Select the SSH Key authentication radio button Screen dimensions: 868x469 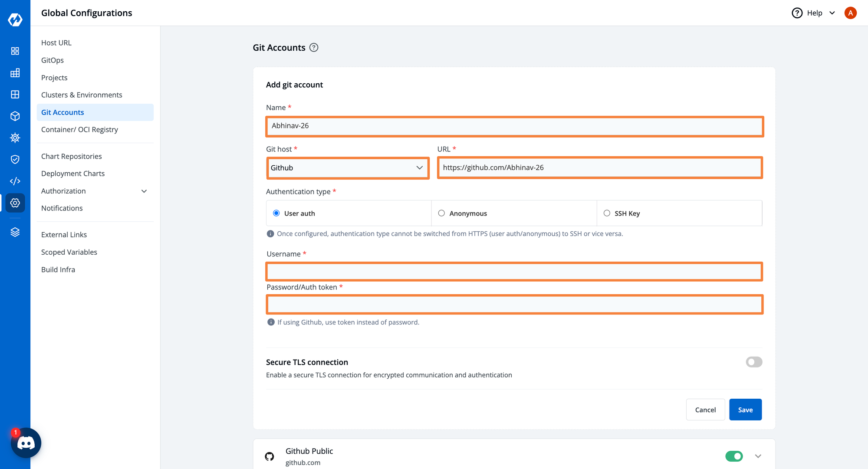coord(607,213)
